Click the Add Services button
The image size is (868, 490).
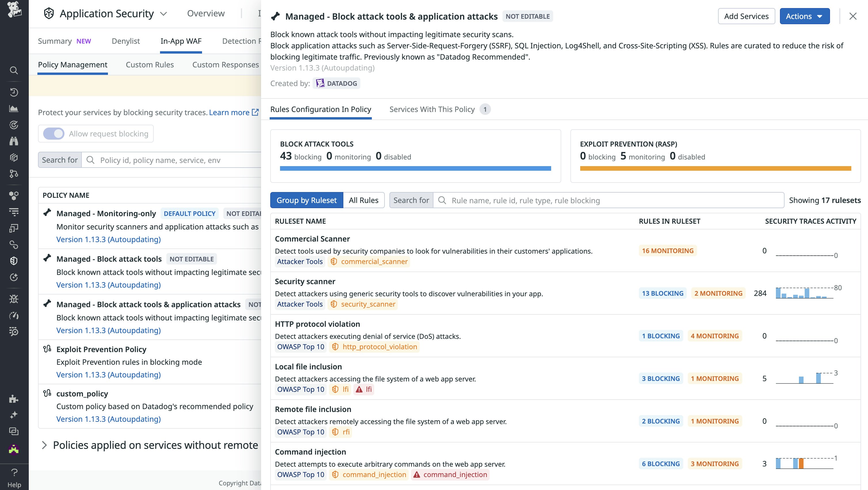746,16
